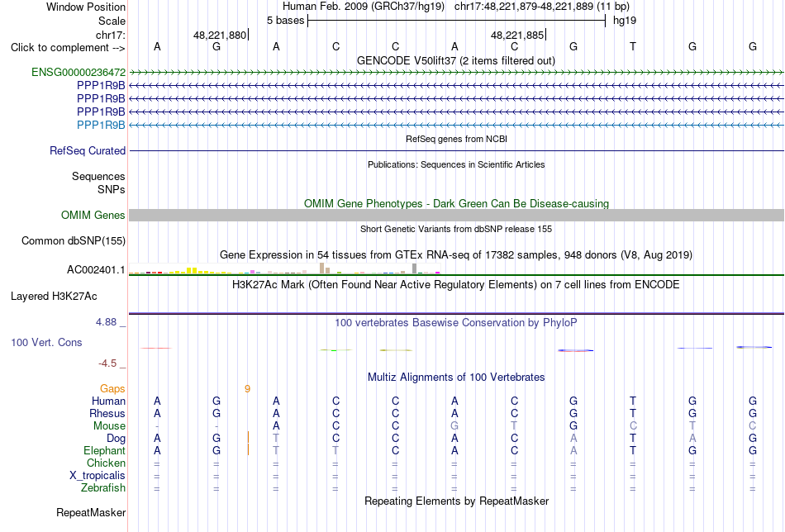
Task: Click the 100 Vert. Cons label
Action: click(46, 342)
